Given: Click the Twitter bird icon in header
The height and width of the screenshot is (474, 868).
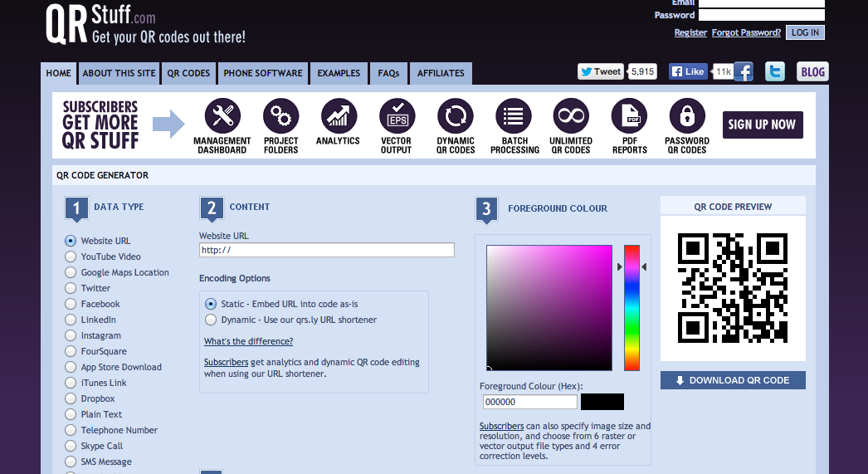Looking at the screenshot, I should click(775, 71).
